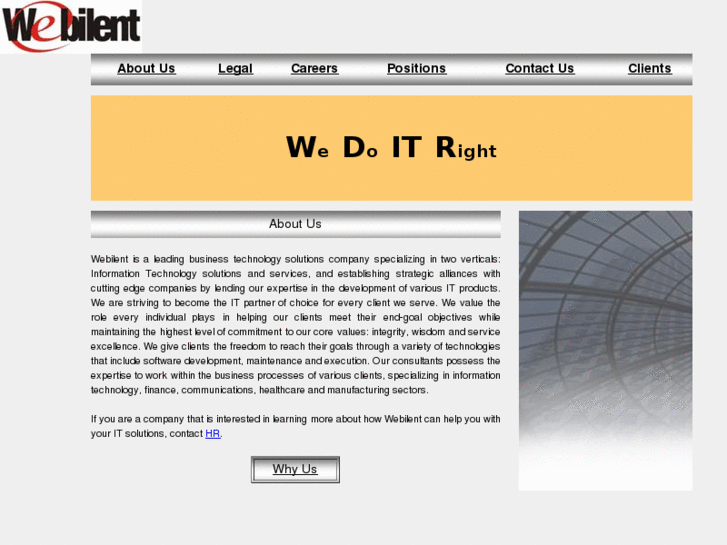Click the glass dome building image
The width and height of the screenshot is (727, 545).
pyautogui.click(x=605, y=351)
